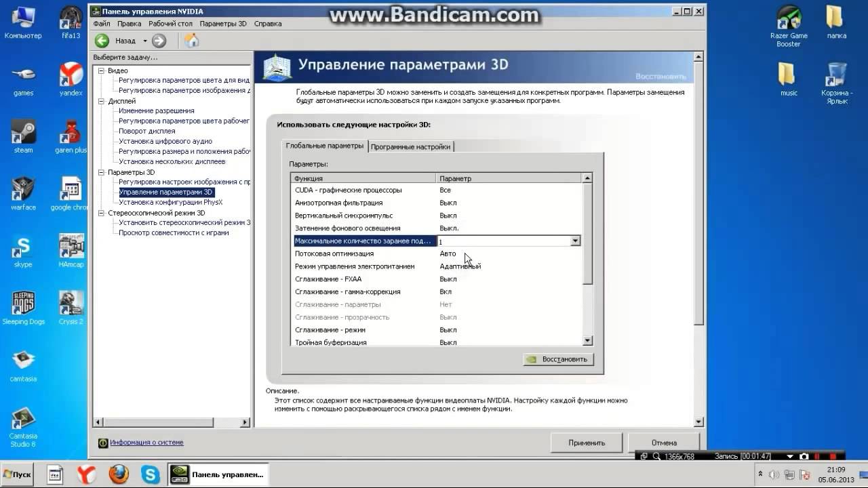868x488 pixels.
Task: Select Потоковая оптимизация row
Action: pos(437,253)
